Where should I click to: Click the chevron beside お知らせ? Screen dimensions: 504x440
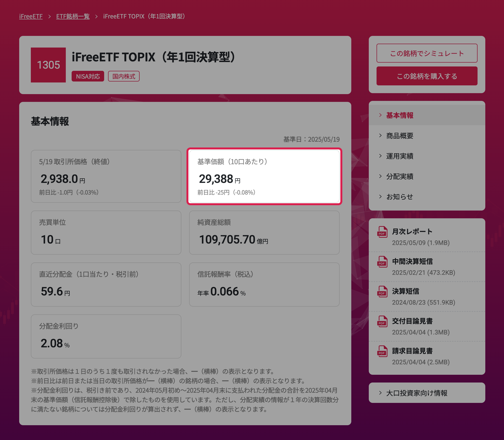pos(380,197)
